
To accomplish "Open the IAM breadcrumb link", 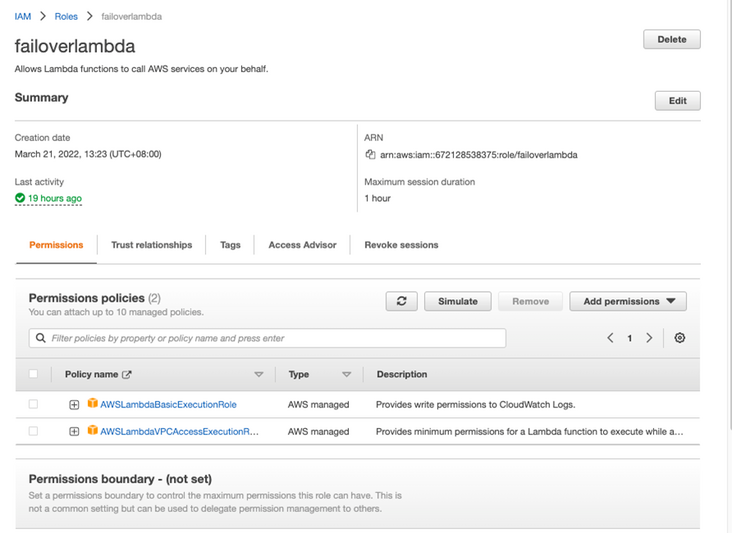I will coord(22,16).
